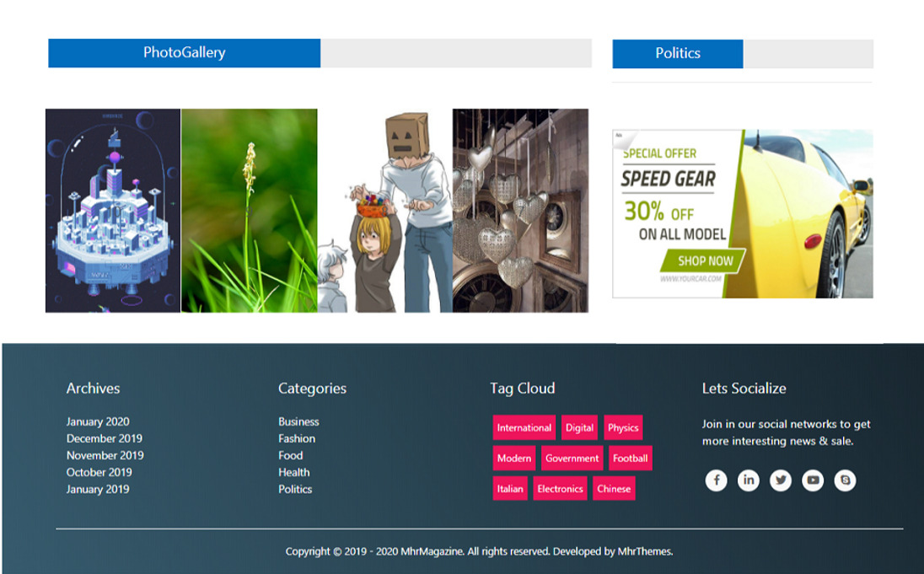Select the Politics section header
Screen dimensions: 924x574
pos(678,54)
